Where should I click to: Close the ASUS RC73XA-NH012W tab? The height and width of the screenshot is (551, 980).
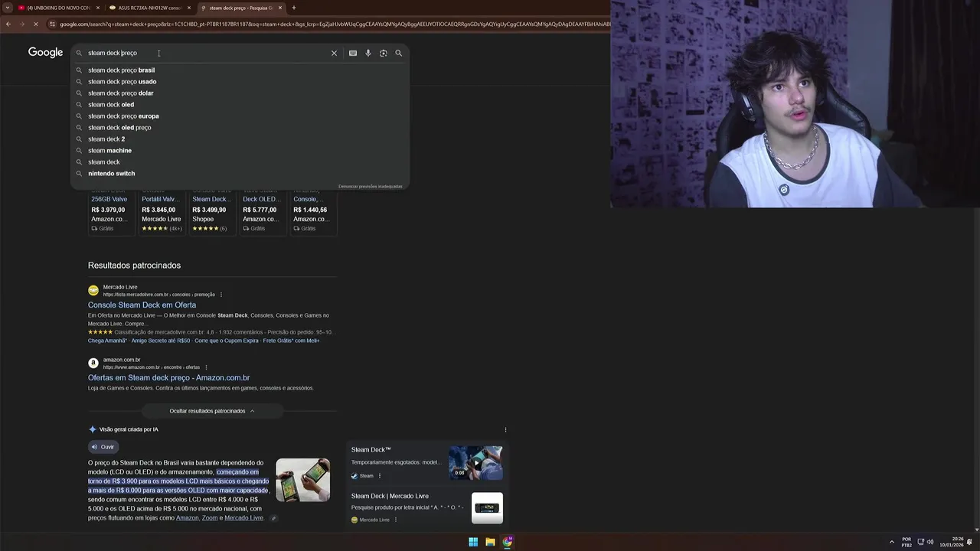pos(189,8)
